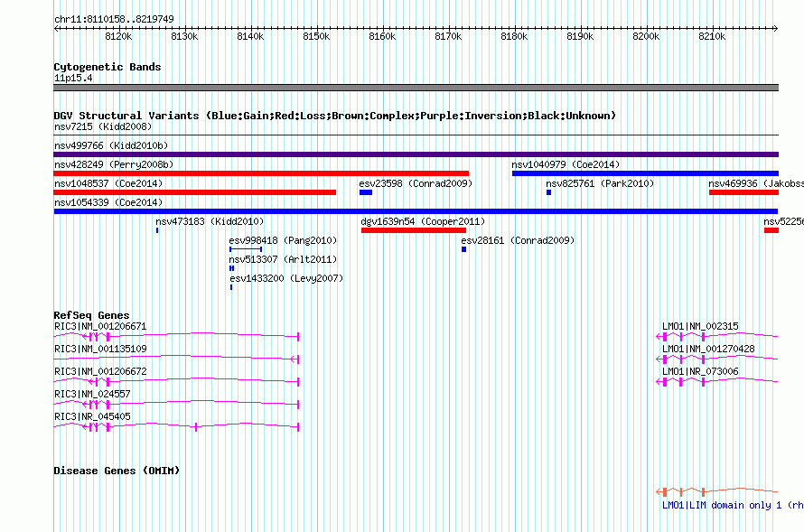
Task: Click the chr11:8110158..8219749 coordinate label
Action: pos(114,19)
